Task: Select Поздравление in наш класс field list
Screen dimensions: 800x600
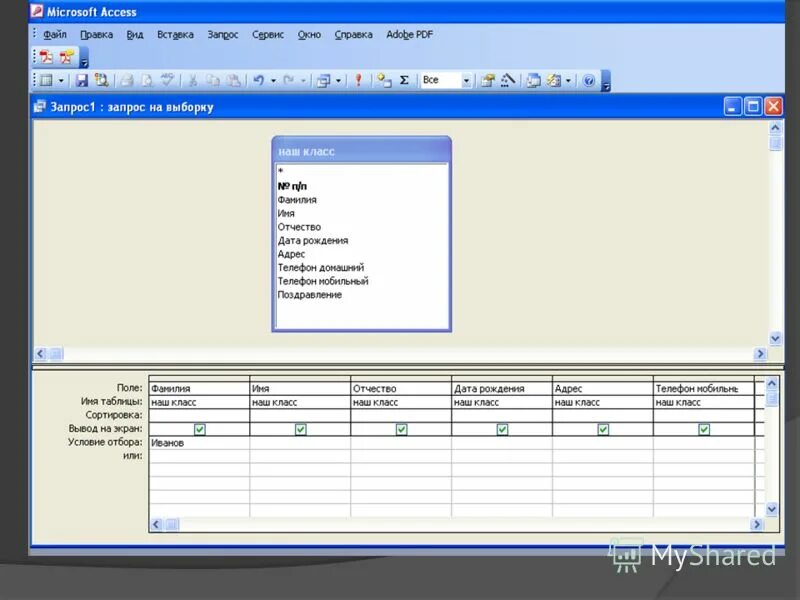Action: [x=309, y=295]
